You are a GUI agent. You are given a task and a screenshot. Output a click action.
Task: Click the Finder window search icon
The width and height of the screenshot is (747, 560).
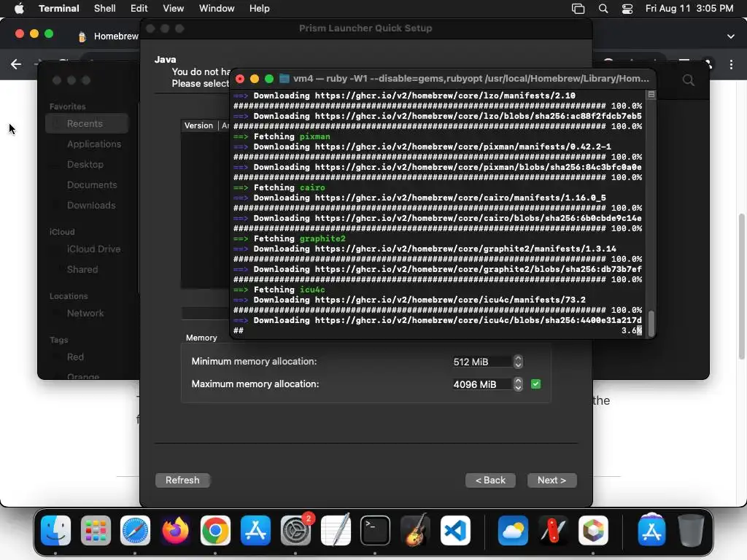pyautogui.click(x=689, y=80)
